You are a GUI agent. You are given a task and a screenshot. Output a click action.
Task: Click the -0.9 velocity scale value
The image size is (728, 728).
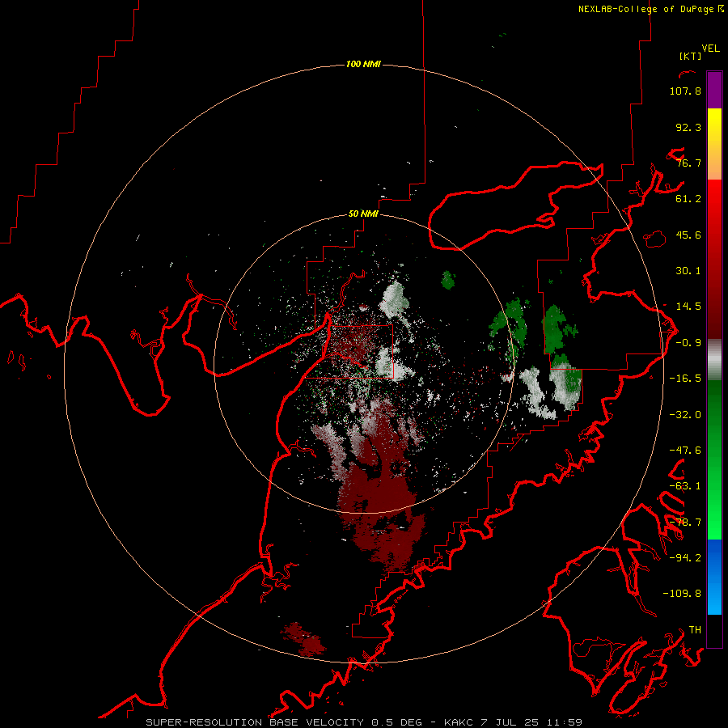click(x=688, y=343)
